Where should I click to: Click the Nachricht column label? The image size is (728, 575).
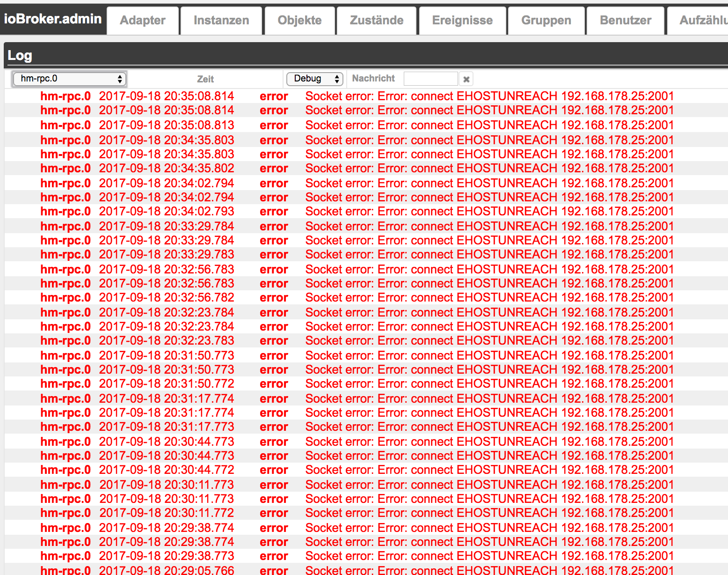point(373,78)
